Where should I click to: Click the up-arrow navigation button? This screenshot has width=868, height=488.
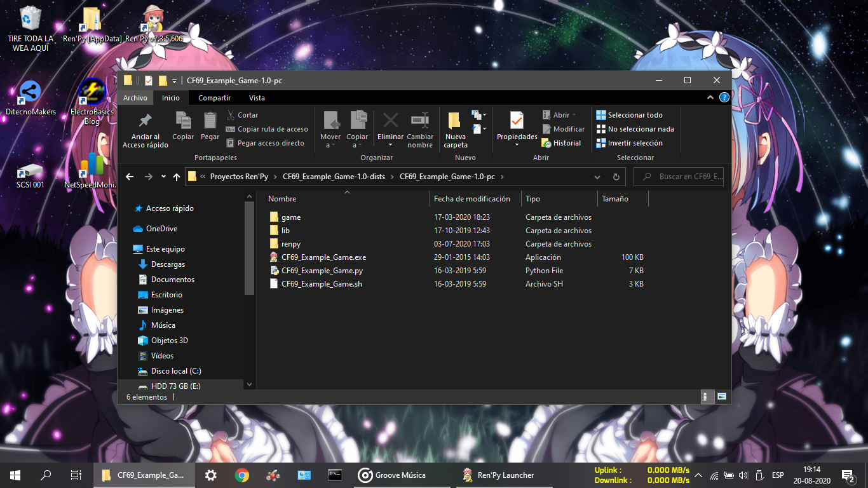[177, 177]
